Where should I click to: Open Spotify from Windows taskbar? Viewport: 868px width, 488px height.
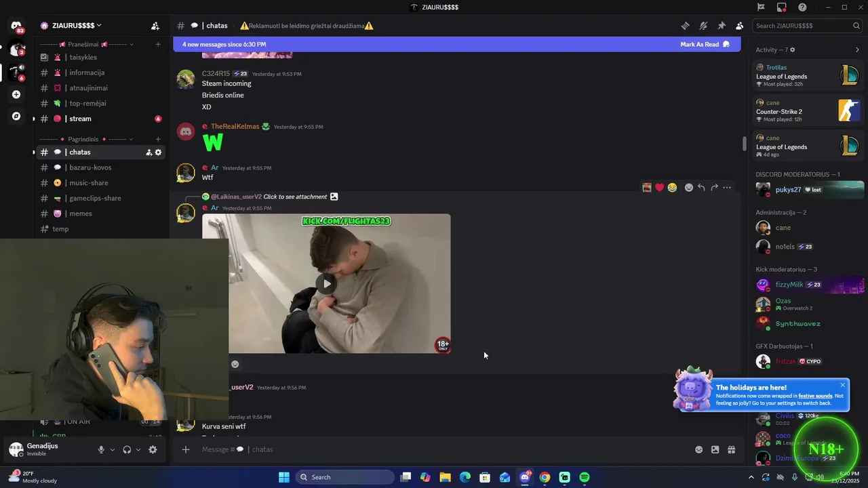(585, 477)
